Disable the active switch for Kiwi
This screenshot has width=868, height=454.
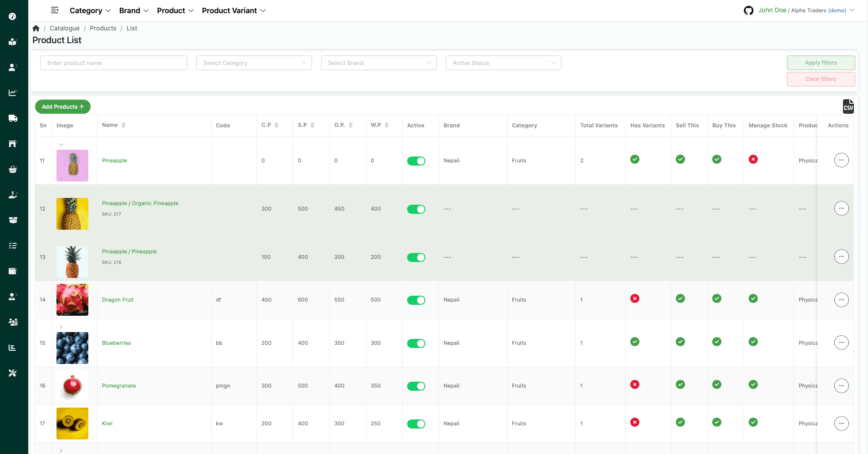pyautogui.click(x=416, y=424)
